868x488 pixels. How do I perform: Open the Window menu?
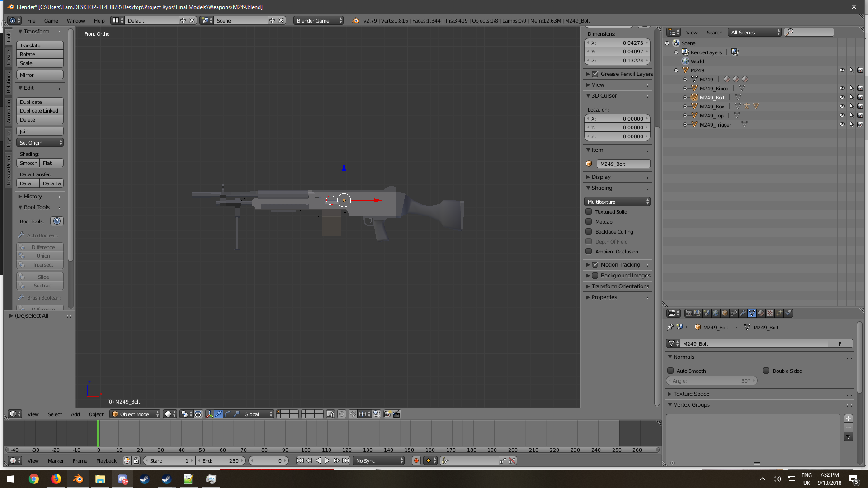(x=75, y=20)
